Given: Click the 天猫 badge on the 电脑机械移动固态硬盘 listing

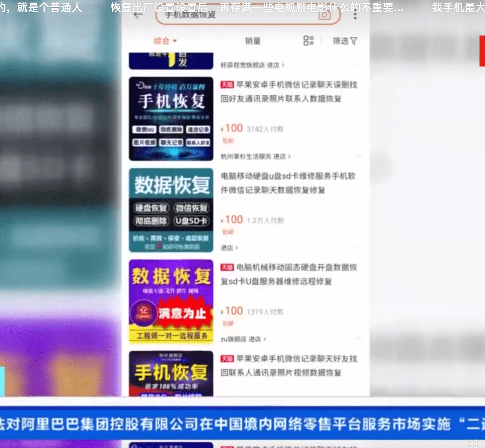Looking at the screenshot, I should (227, 267).
